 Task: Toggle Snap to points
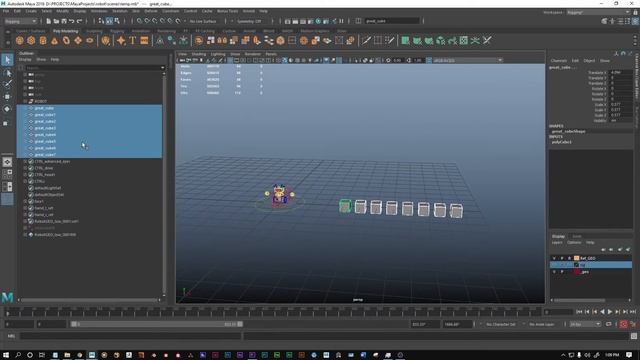pos(155,21)
